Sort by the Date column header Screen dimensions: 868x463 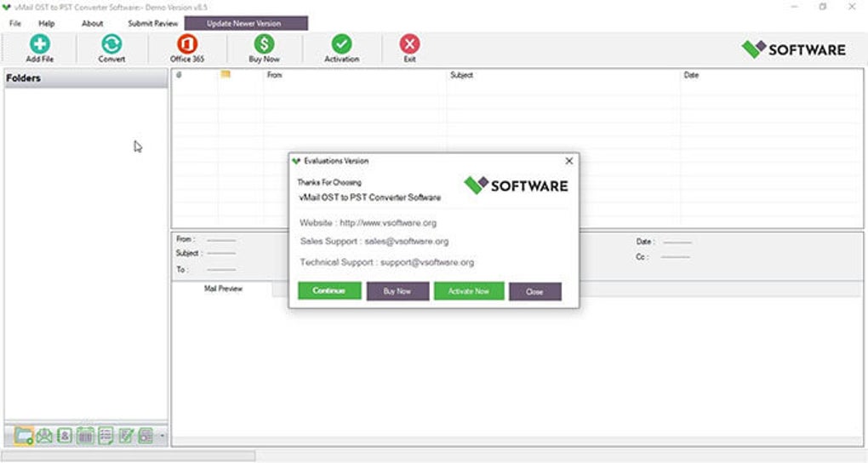(691, 75)
